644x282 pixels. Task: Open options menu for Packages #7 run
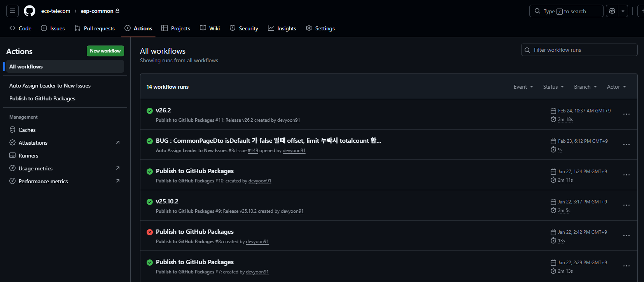tap(626, 266)
